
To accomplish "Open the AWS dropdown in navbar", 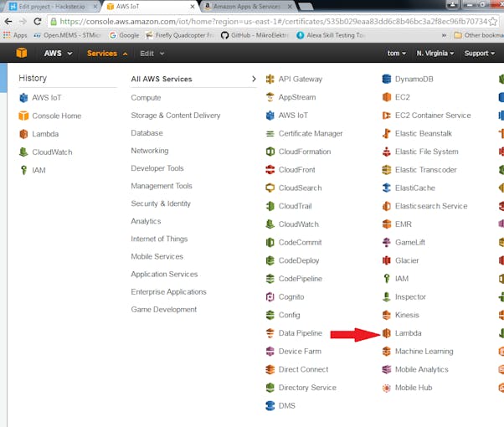I will click(58, 53).
